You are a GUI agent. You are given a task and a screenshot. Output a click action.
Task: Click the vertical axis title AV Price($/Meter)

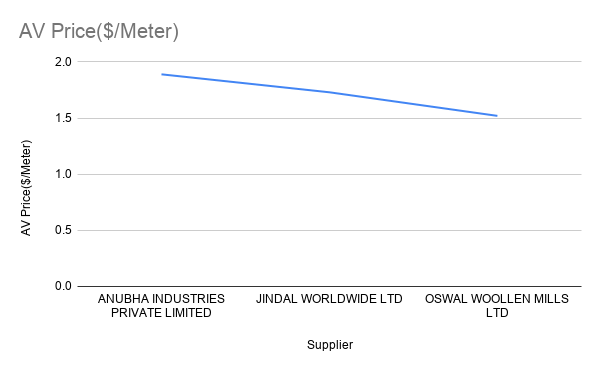[26, 188]
